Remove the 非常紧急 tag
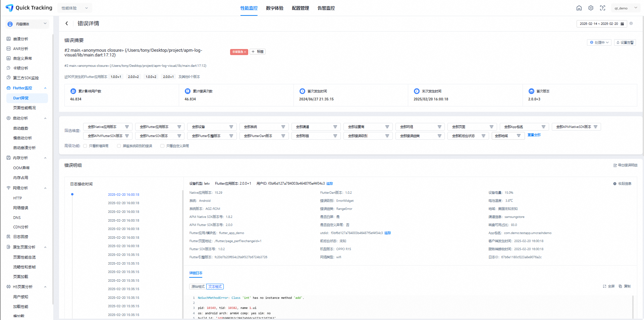 (x=245, y=52)
